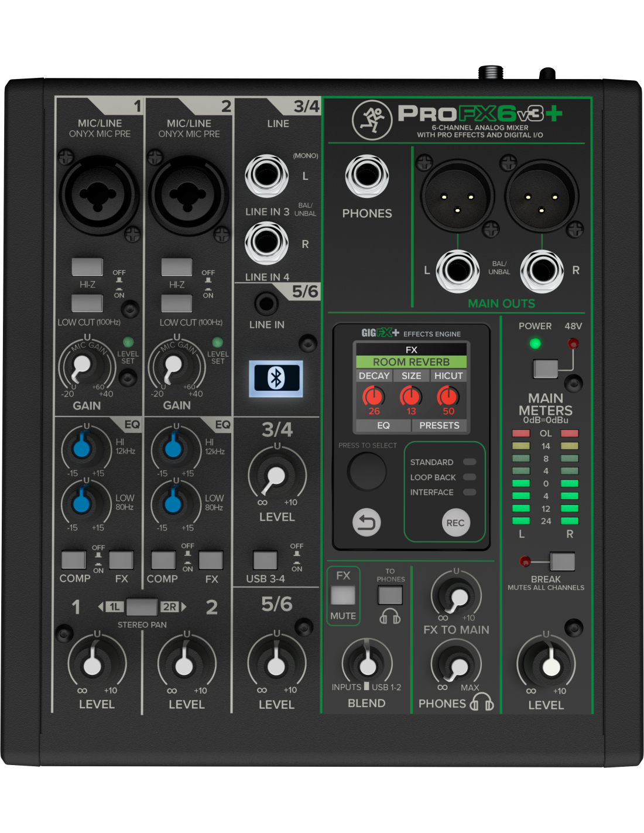The image size is (644, 833).
Task: Click channel 1 HI 12kHz EQ knob
Action: coord(83,449)
